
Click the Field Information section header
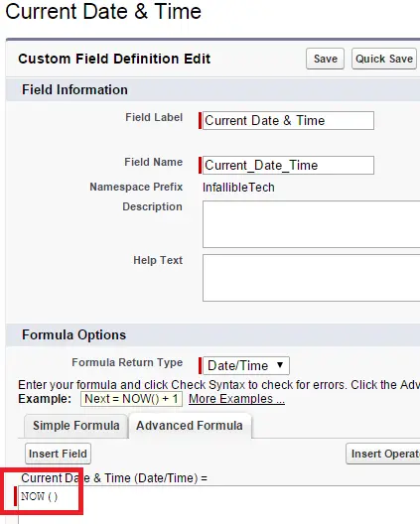pyautogui.click(x=74, y=90)
